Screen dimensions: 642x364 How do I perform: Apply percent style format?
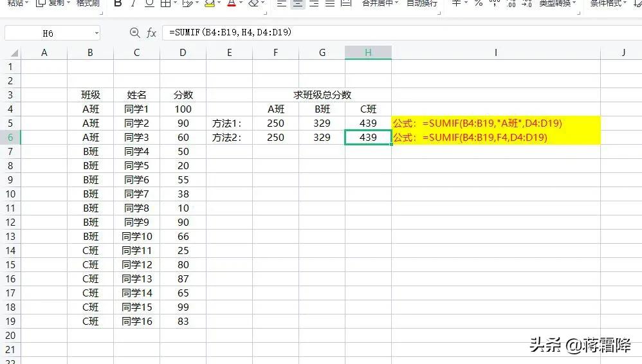point(478,4)
